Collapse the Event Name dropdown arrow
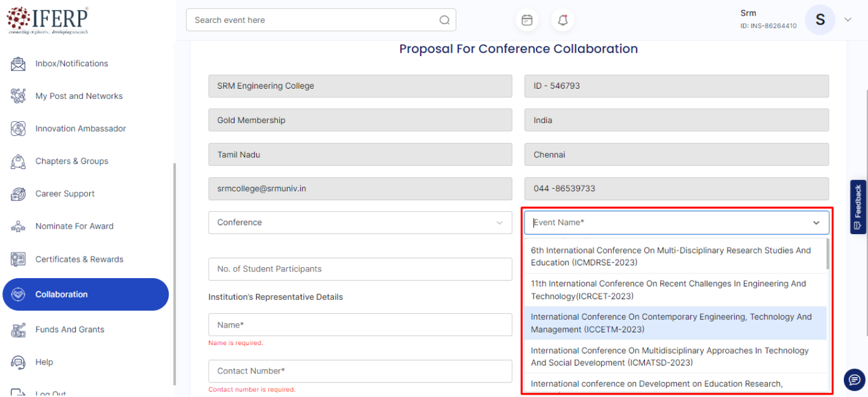The image size is (868, 397). tap(816, 223)
